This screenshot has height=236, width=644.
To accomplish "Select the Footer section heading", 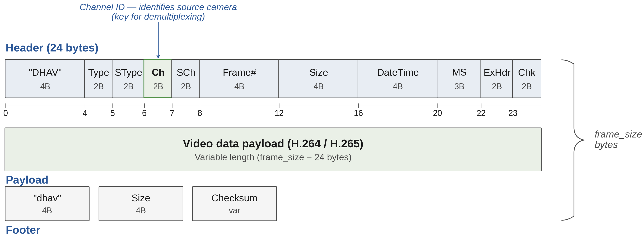I will click(x=23, y=230).
